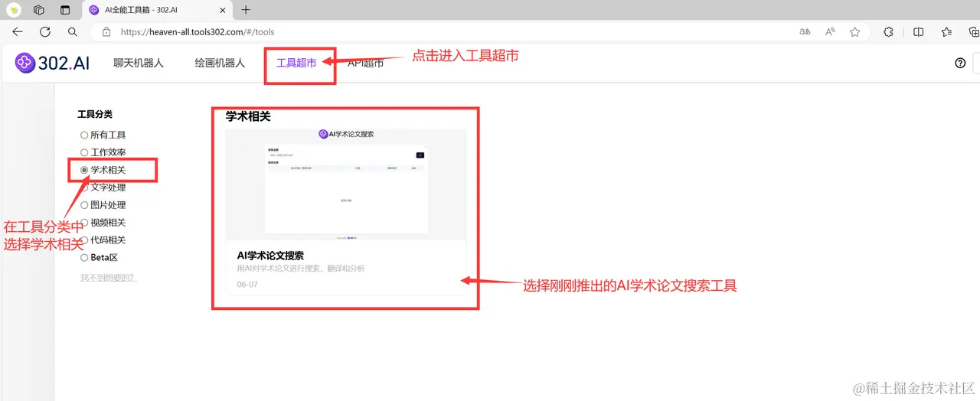The width and height of the screenshot is (980, 401).
Task: Click the 学术相关 section heading
Action: click(x=248, y=117)
